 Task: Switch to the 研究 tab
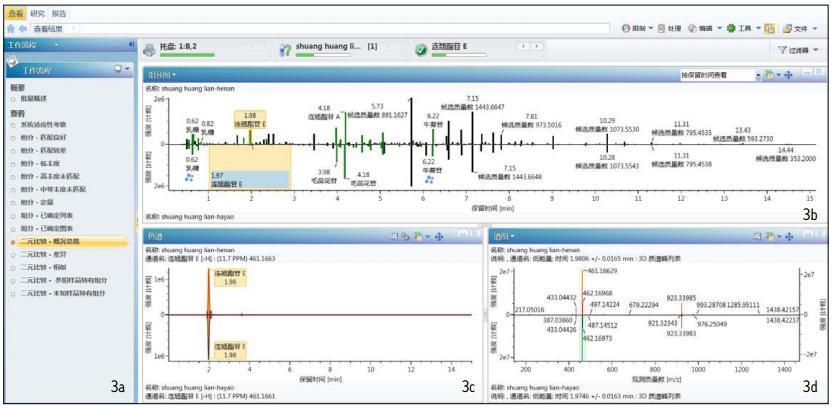[36, 14]
